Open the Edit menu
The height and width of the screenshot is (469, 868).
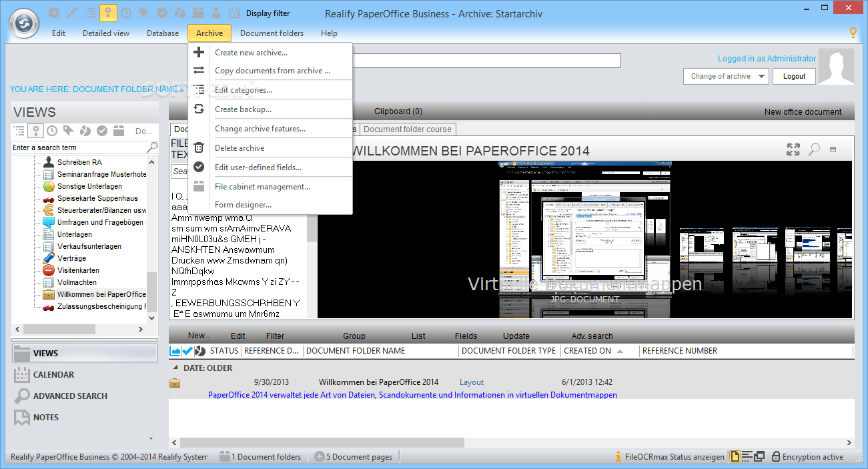coord(59,33)
